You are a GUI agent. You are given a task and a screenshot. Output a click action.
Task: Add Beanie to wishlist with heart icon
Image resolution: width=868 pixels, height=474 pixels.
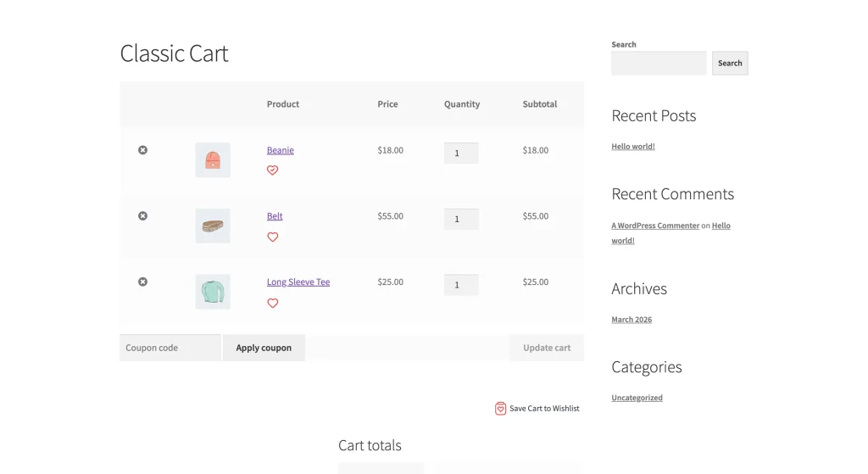(272, 170)
